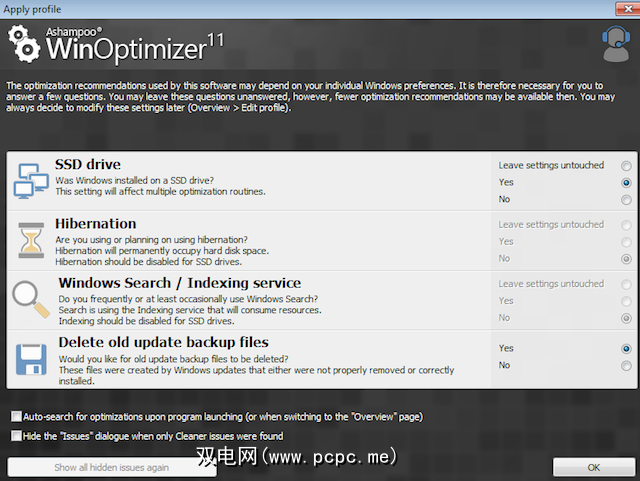Toggle hiding the Issues dialogue checkbox

16,436
